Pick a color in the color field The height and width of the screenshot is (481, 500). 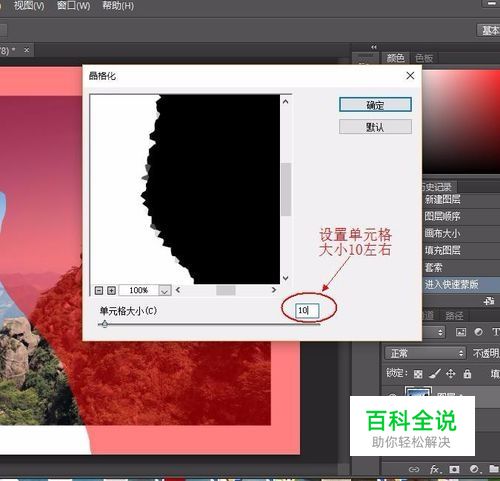tap(461, 122)
